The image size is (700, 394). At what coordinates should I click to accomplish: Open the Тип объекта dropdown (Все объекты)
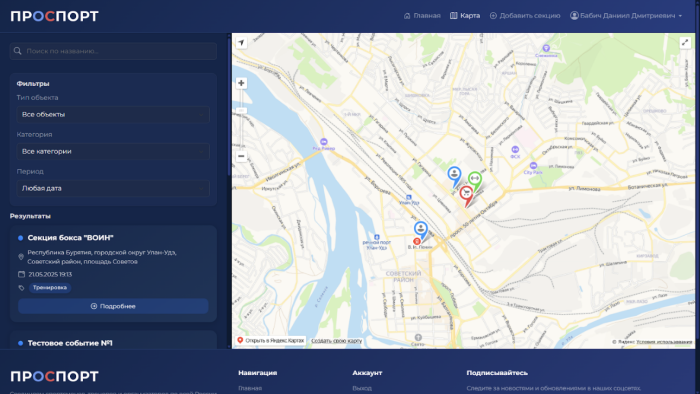click(x=113, y=115)
